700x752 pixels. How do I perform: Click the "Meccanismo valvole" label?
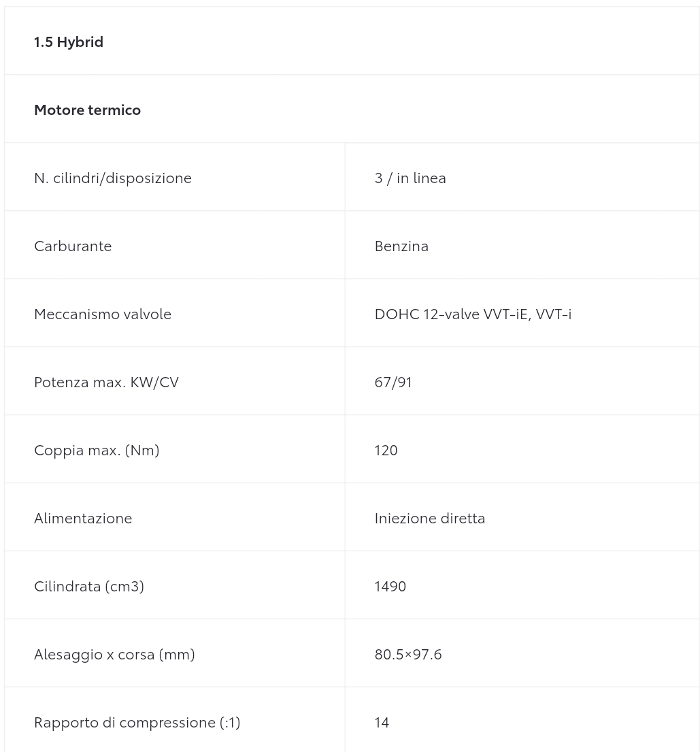pyautogui.click(x=103, y=314)
